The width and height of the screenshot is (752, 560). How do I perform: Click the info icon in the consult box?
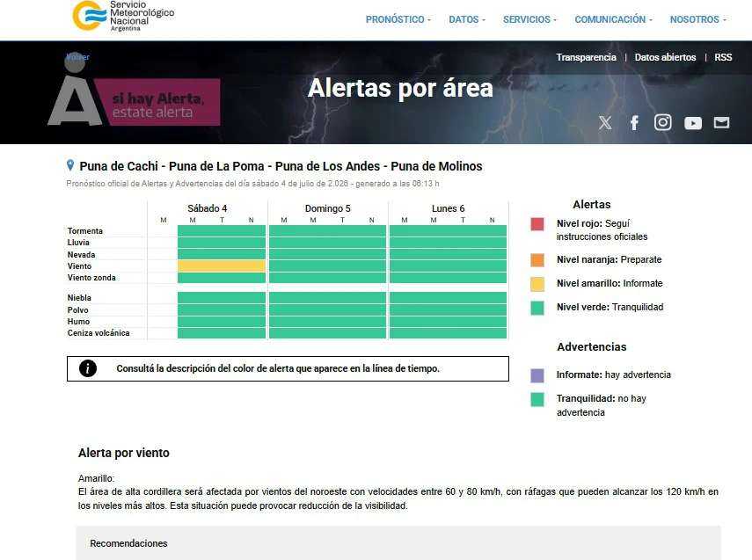pos(88,368)
